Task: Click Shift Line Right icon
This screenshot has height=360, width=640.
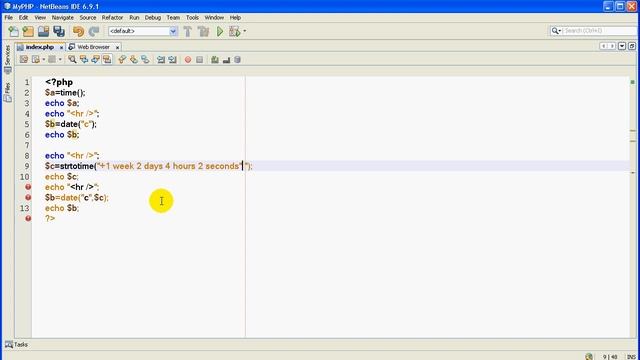Action: 172,60
